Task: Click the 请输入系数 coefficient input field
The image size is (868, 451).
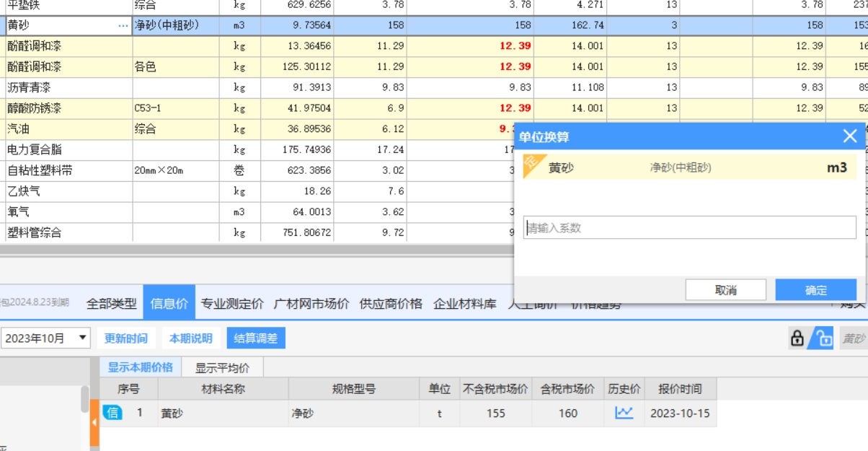Action: tap(690, 228)
